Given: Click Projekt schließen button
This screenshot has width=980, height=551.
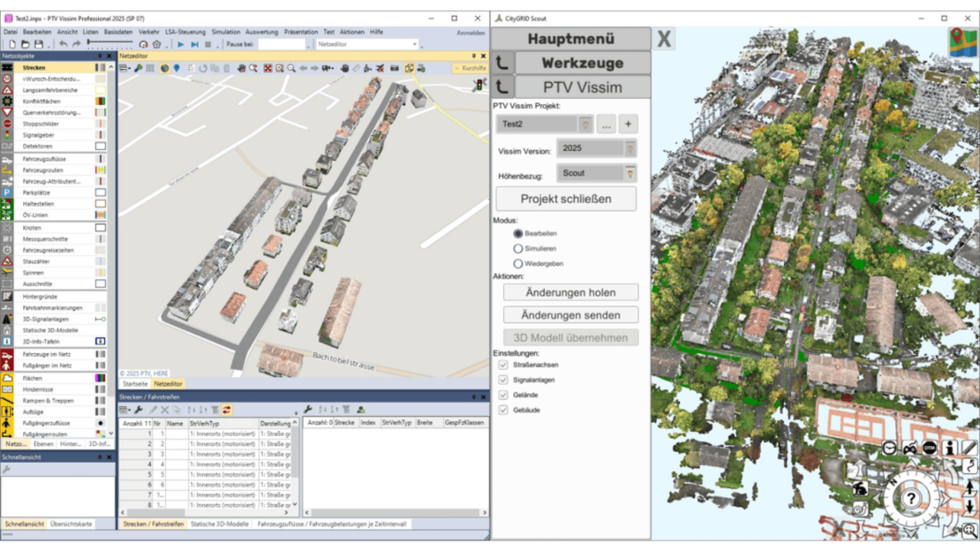Looking at the screenshot, I should point(566,199).
